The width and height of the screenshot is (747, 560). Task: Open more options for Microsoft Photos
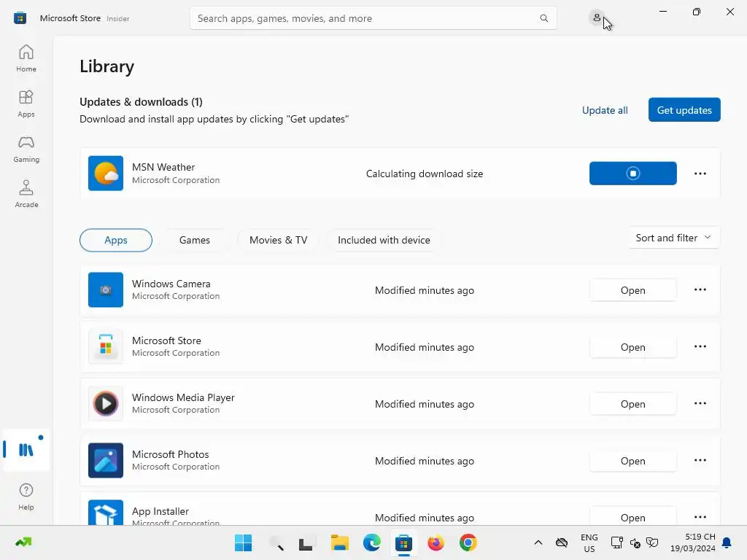click(x=700, y=460)
